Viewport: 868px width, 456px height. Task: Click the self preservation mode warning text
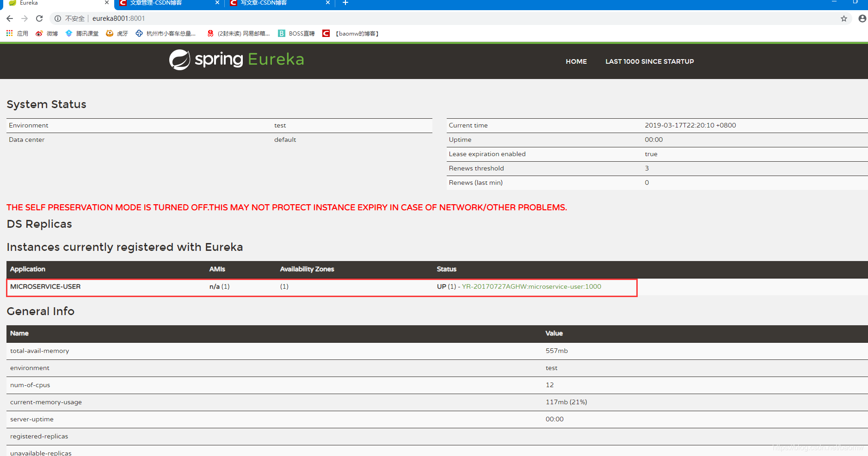click(287, 207)
